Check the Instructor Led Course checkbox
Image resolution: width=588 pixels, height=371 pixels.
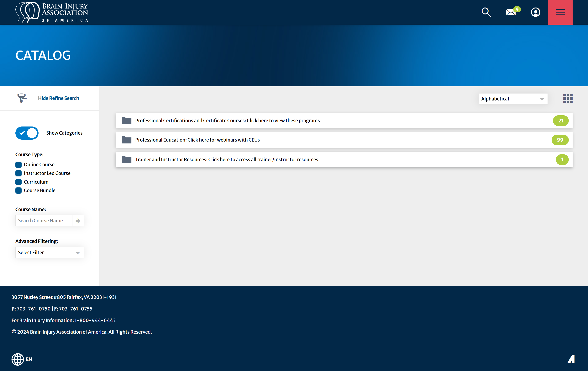pos(18,173)
